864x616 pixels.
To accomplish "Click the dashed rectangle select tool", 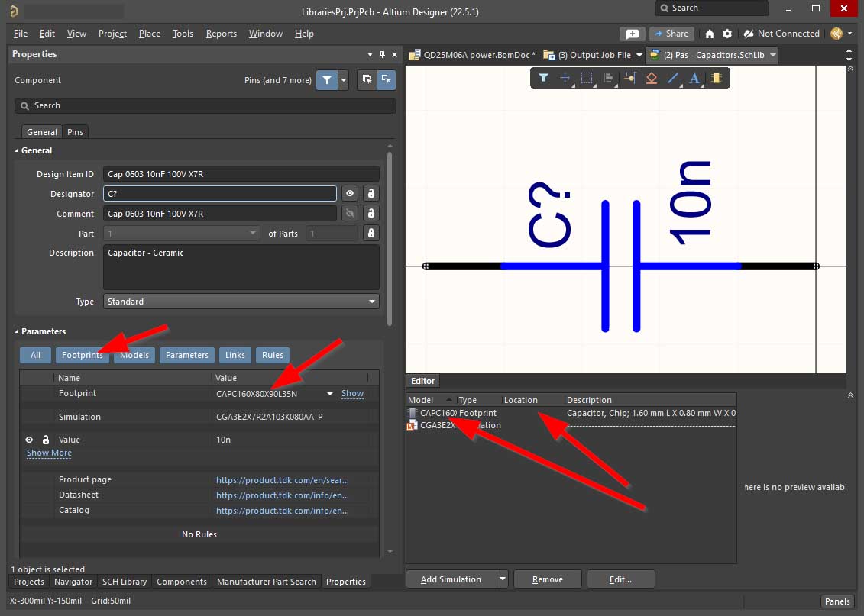I will (x=587, y=78).
